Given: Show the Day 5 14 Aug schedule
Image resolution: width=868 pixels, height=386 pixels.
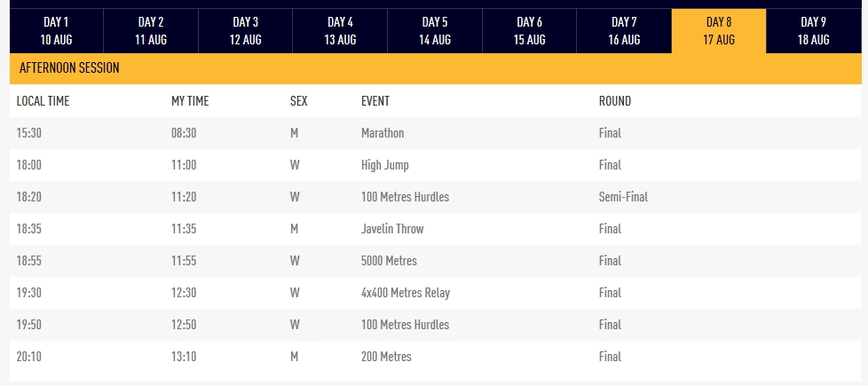Looking at the screenshot, I should pyautogui.click(x=435, y=31).
